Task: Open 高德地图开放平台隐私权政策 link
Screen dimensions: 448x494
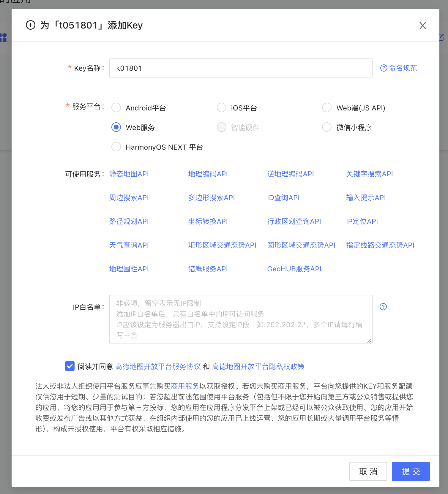Action: [258, 367]
